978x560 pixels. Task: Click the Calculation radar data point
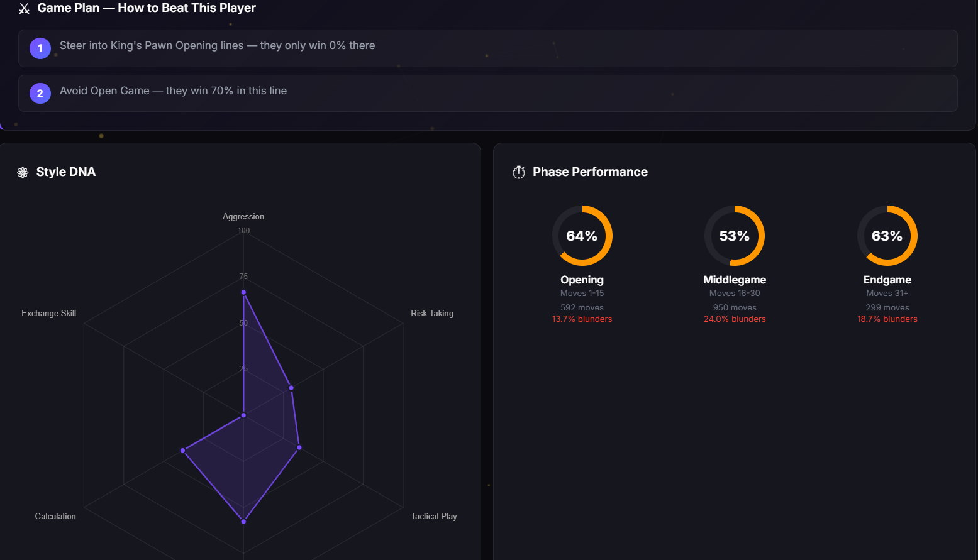pos(183,450)
